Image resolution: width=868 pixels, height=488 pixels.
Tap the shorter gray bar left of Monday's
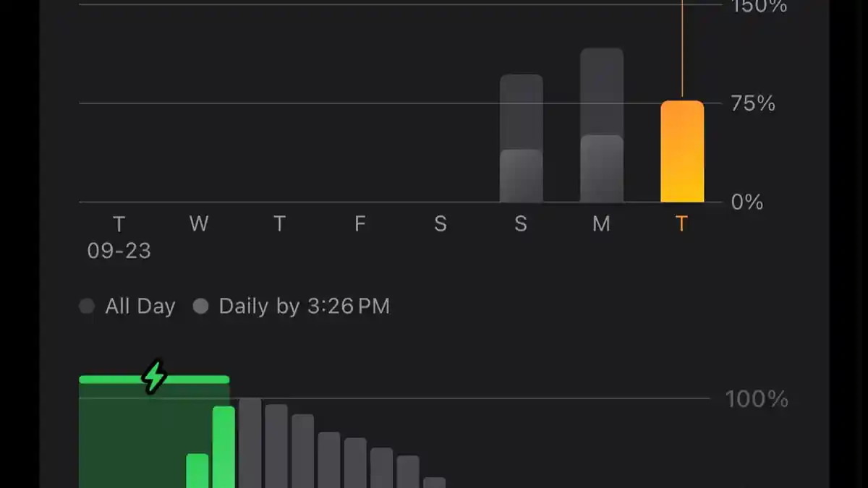coord(521,139)
